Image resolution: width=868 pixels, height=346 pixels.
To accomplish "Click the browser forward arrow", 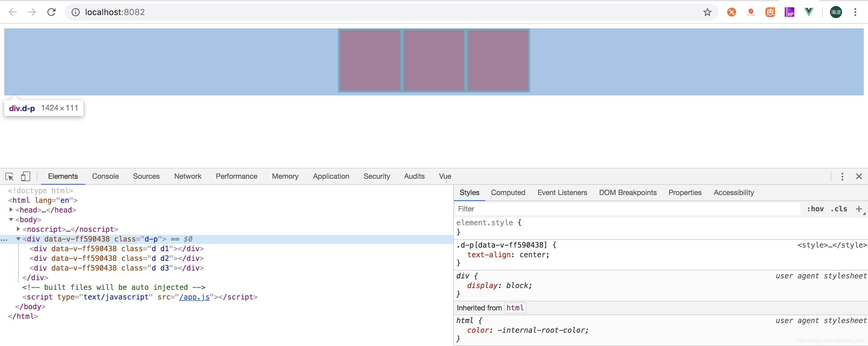I will [x=32, y=12].
